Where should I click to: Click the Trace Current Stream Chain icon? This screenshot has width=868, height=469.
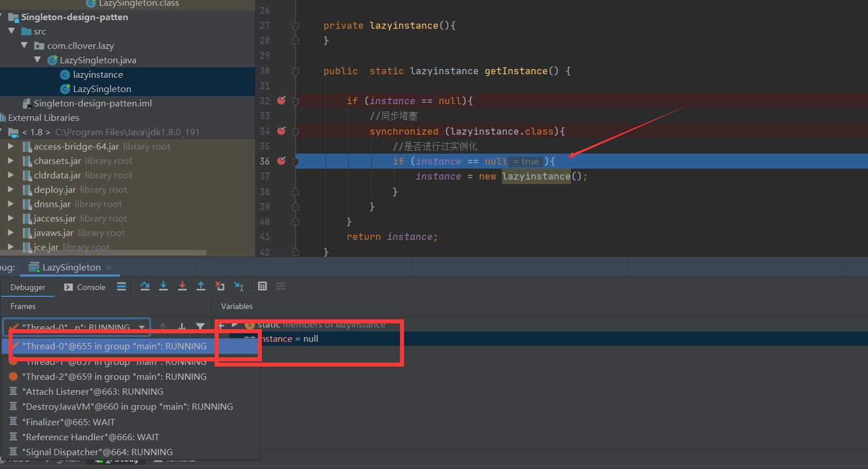click(281, 287)
